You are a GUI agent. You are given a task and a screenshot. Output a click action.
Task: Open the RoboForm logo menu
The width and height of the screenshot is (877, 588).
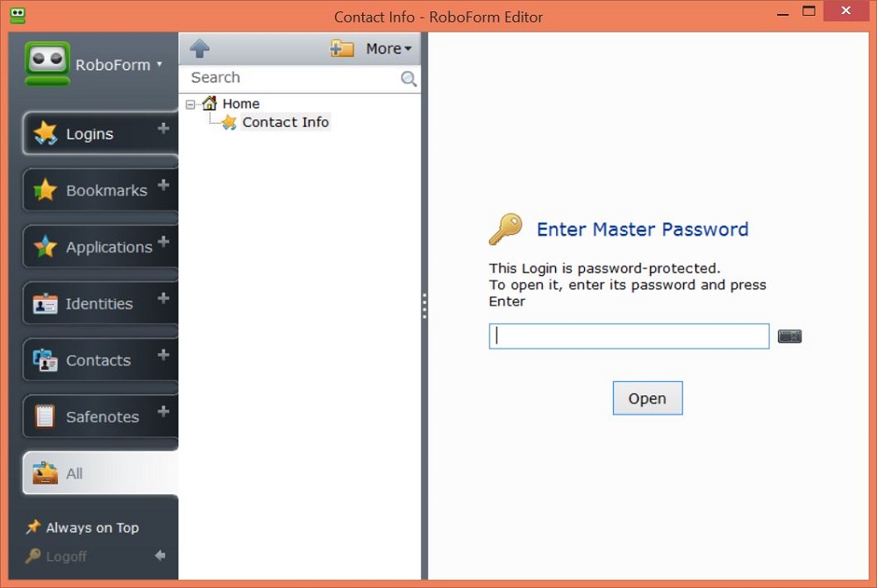[47, 63]
